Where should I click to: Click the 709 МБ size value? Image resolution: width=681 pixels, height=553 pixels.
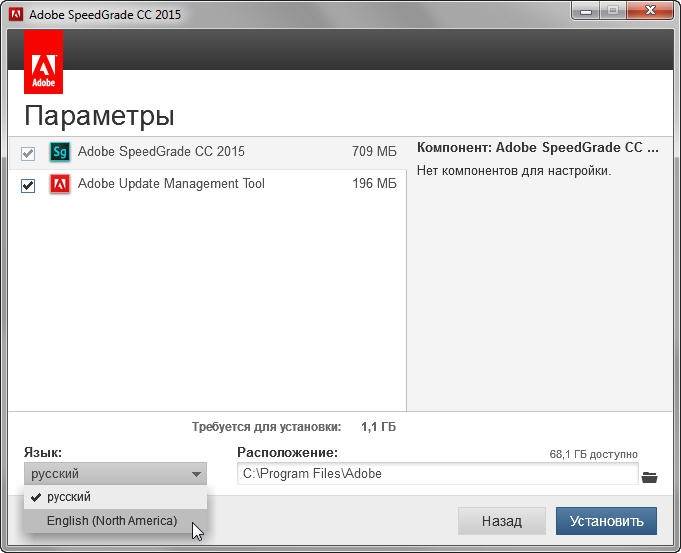click(x=374, y=151)
